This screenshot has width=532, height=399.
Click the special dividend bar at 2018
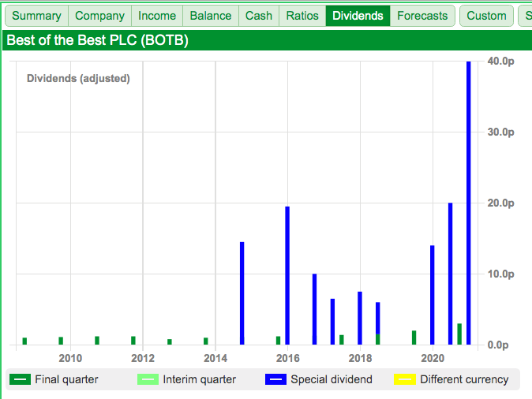click(x=360, y=318)
